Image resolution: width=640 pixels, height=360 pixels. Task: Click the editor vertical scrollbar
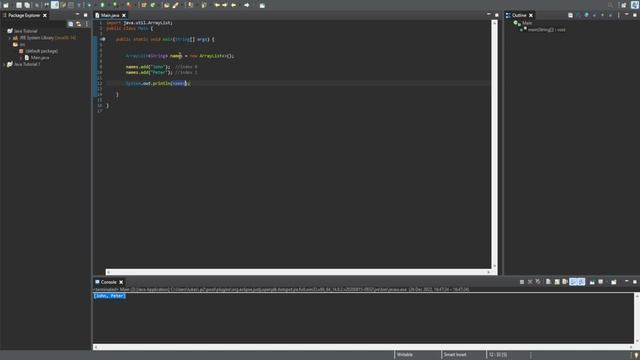point(494,144)
